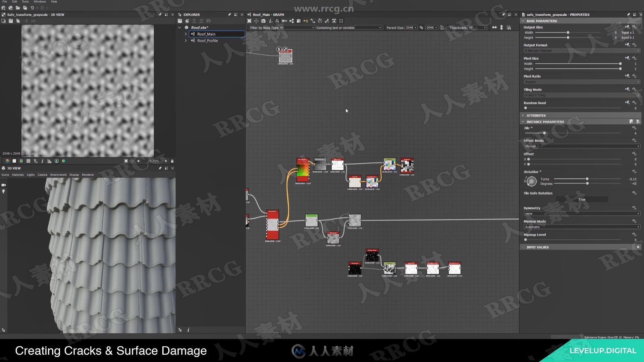Screen dimensions: 644x362
Task: Click the fit-to-view icon in 2D View
Action: coord(126,161)
